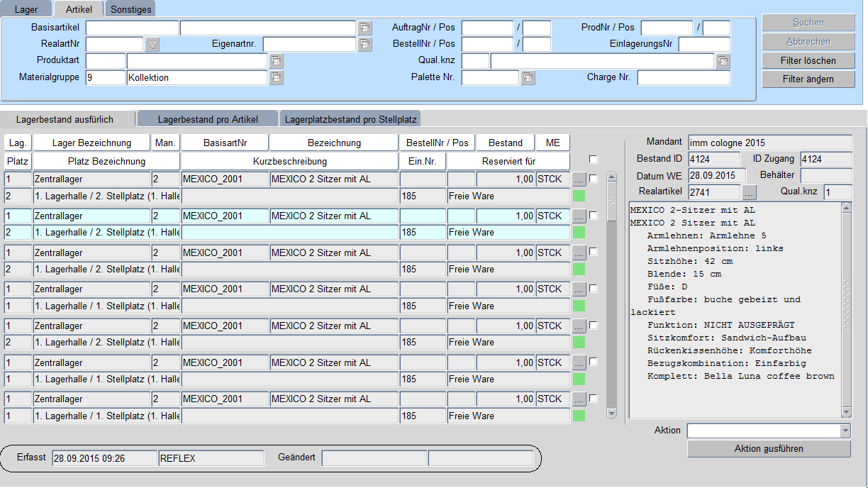Click the icon next to RealartNr field
Image resolution: width=868 pixels, height=488 pixels.
152,45
